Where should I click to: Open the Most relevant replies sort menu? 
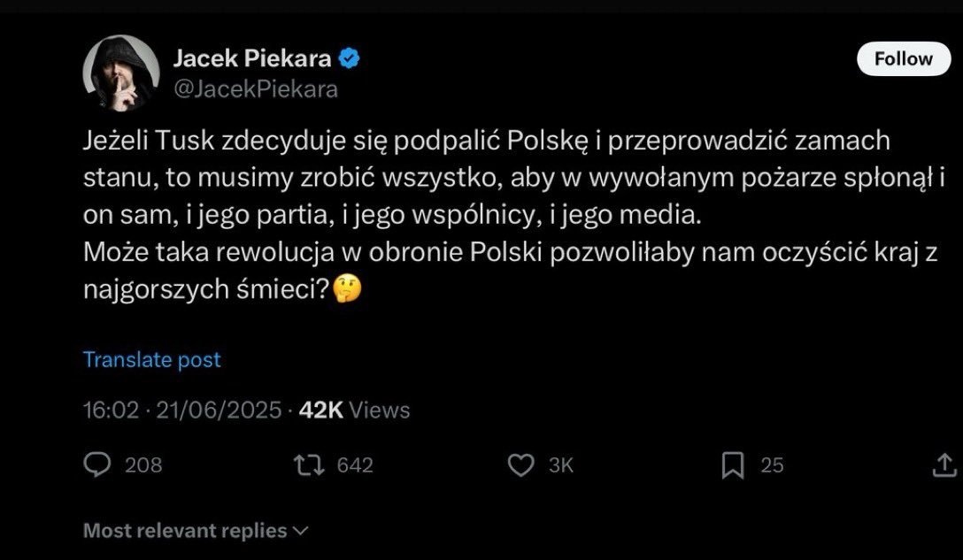[185, 531]
